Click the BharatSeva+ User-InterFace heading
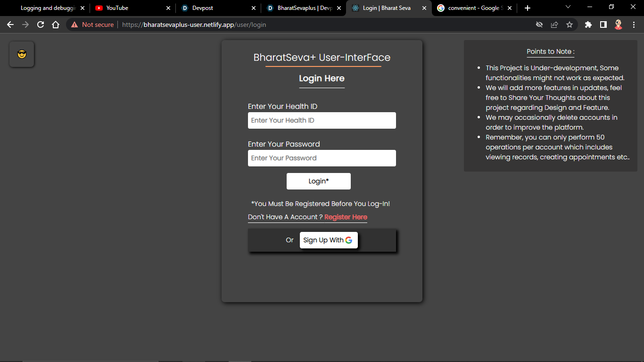The height and width of the screenshot is (362, 644). point(322,58)
